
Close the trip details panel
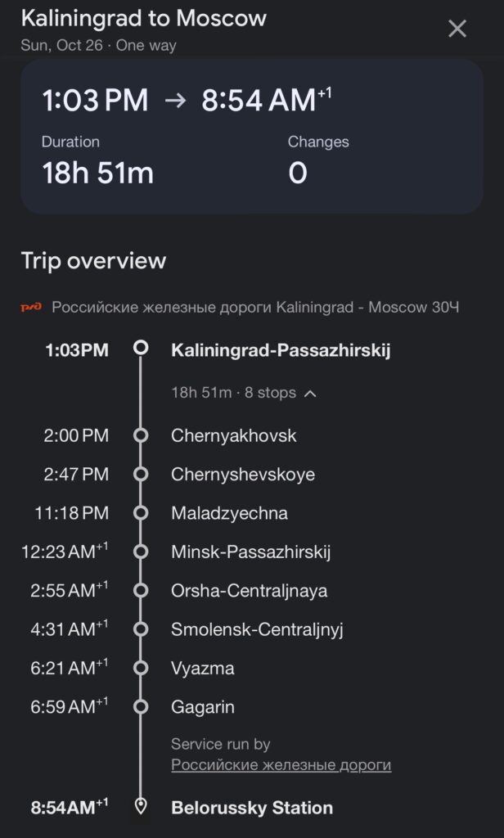457,29
